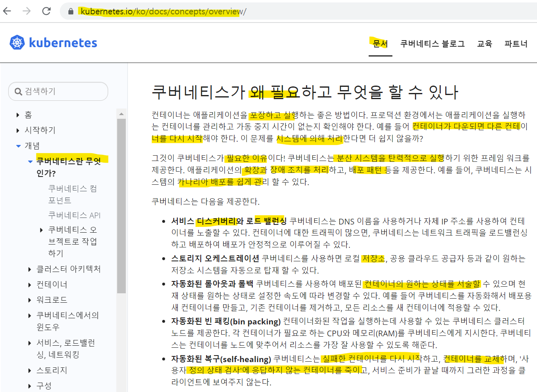Go forward with the browser forward arrow
The width and height of the screenshot is (537, 392).
tap(27, 11)
